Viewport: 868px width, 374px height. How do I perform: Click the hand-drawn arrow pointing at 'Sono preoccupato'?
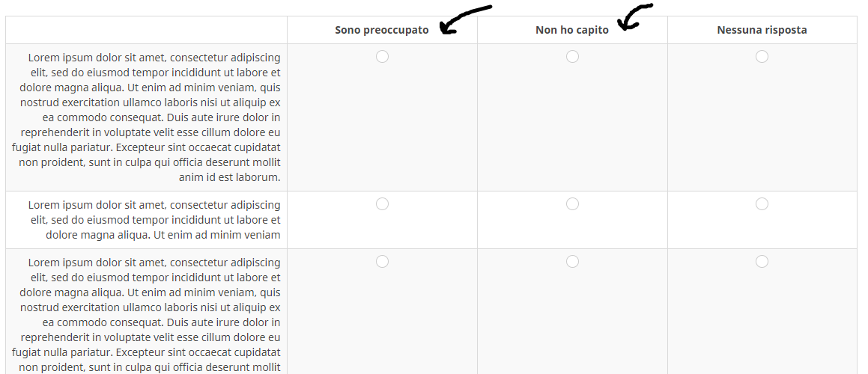tap(463, 19)
